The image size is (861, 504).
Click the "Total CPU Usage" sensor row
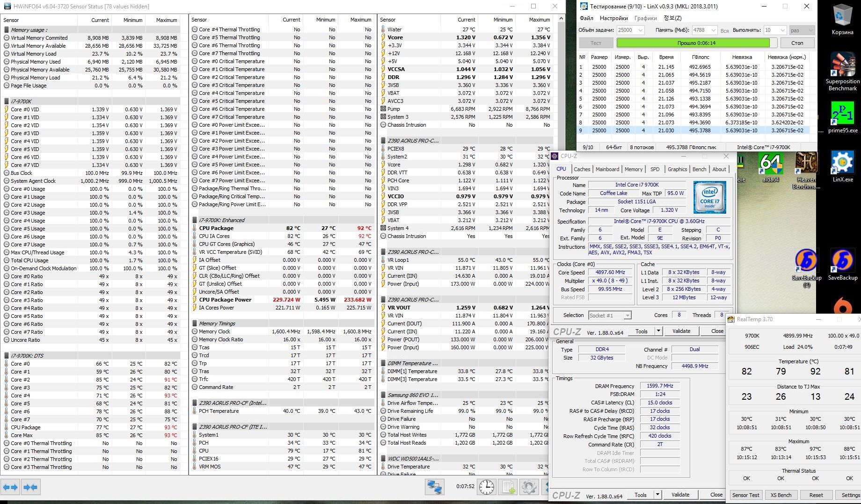[91, 260]
